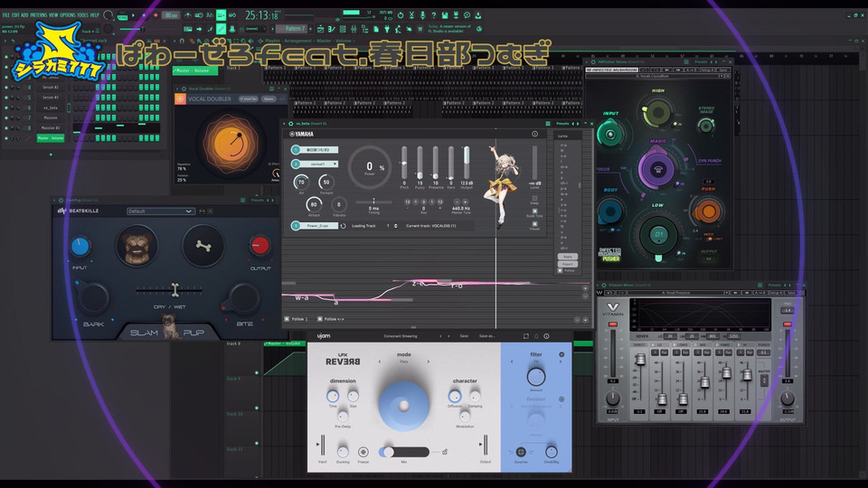Select previous filter type arrow in UJAM Reverb
The height and width of the screenshot is (488, 868).
tap(512, 361)
